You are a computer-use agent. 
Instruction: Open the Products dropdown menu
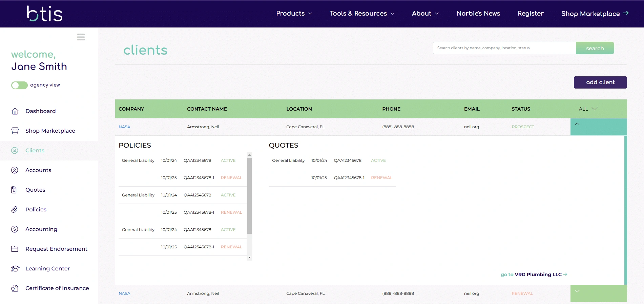point(294,14)
